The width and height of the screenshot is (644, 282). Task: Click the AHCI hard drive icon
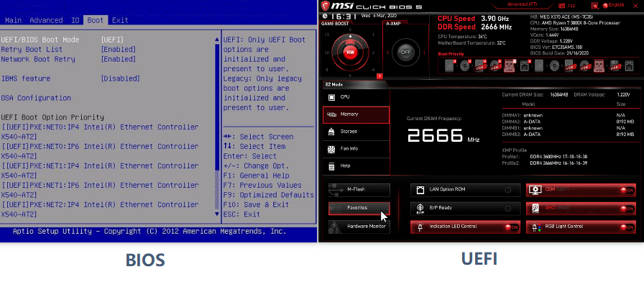coord(535,209)
